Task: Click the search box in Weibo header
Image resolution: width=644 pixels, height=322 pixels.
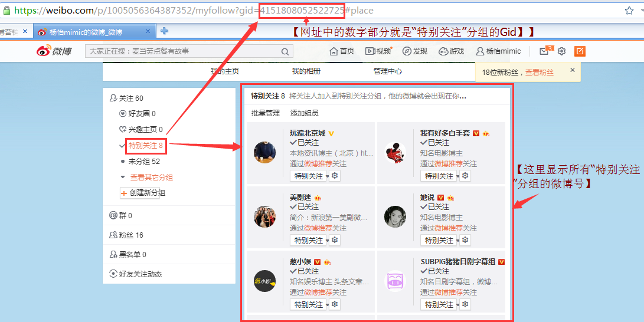Action: pyautogui.click(x=189, y=52)
